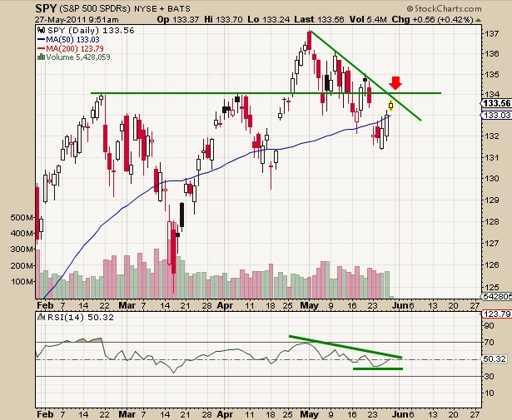Click the 70 level label on RSI axis
Image resolution: width=512 pixels, height=420 pixels.
(x=490, y=343)
